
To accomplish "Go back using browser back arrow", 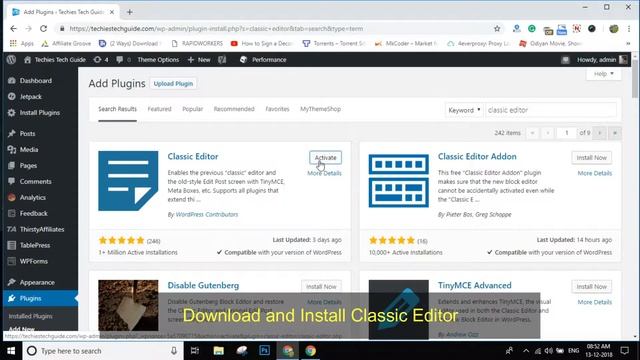I will pyautogui.click(x=13, y=29).
